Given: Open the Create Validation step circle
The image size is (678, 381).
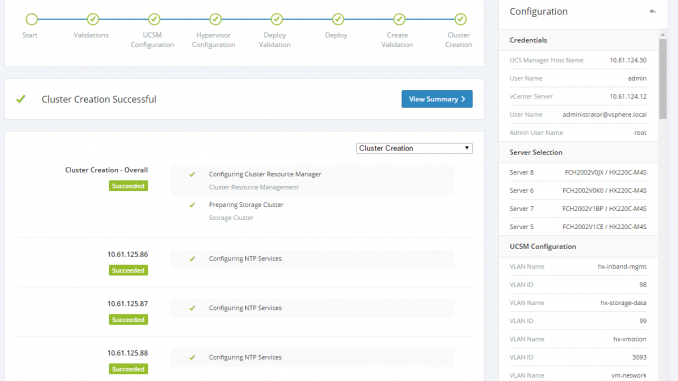Looking at the screenshot, I should pyautogui.click(x=399, y=19).
